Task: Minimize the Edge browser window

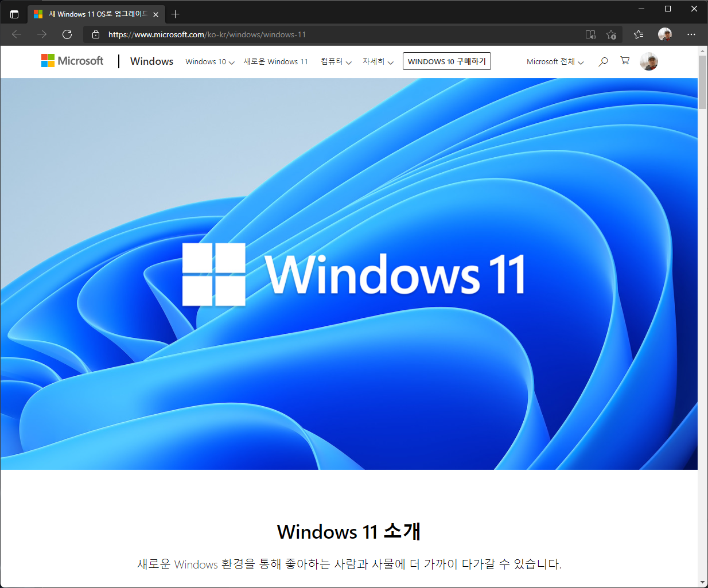Action: 641,9
